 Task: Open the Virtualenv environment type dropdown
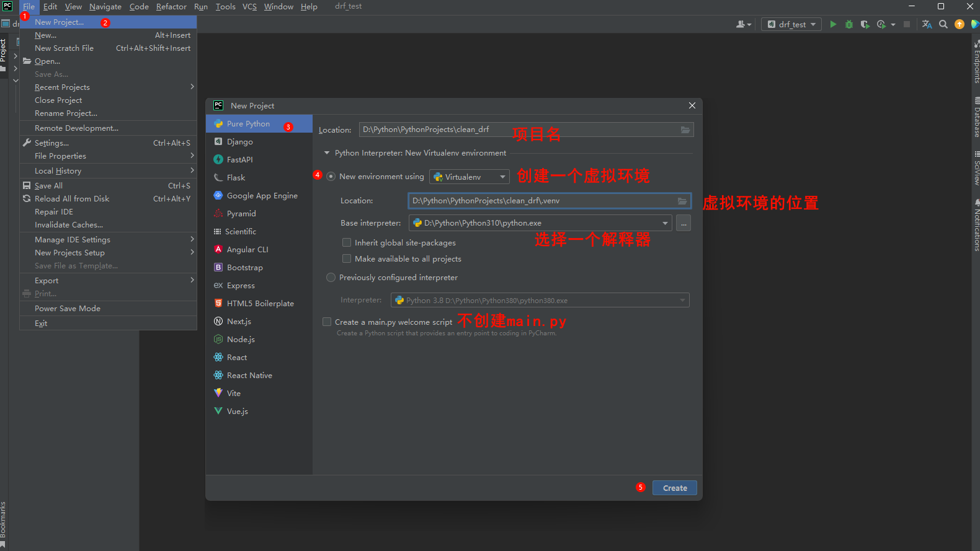[470, 177]
